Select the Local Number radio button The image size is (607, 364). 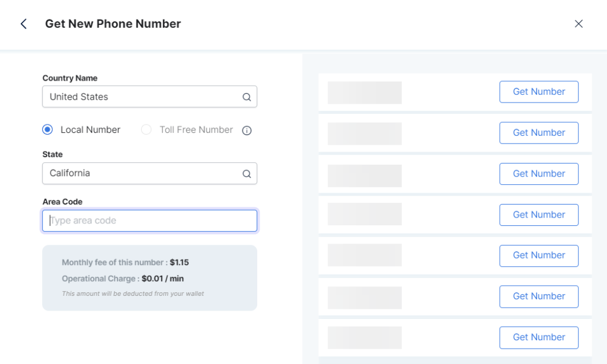pos(48,129)
